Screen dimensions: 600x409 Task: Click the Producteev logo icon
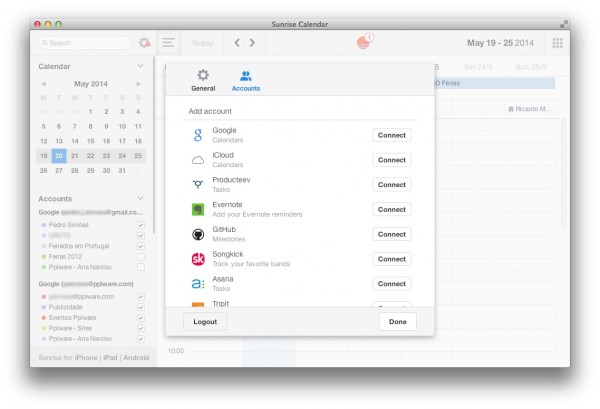point(198,185)
